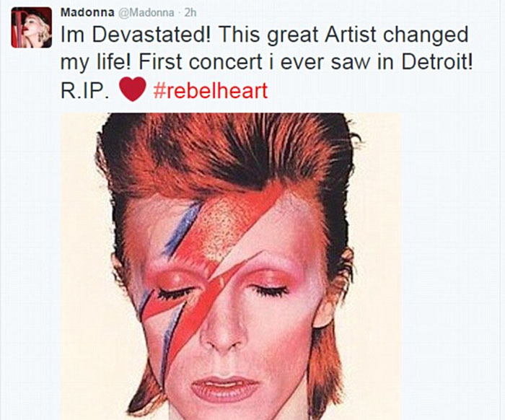This screenshot has width=505, height=420.
Task: Expand the attached face-paint portrait image
Action: [x=232, y=266]
